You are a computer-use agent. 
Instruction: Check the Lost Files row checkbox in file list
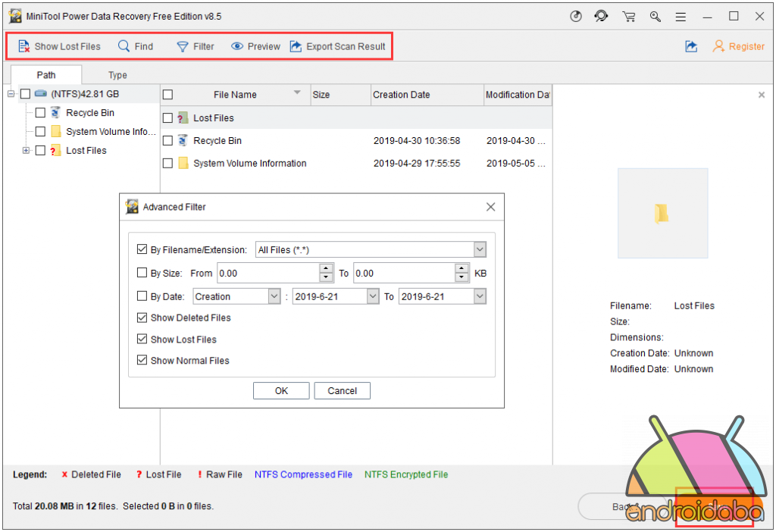coord(167,117)
